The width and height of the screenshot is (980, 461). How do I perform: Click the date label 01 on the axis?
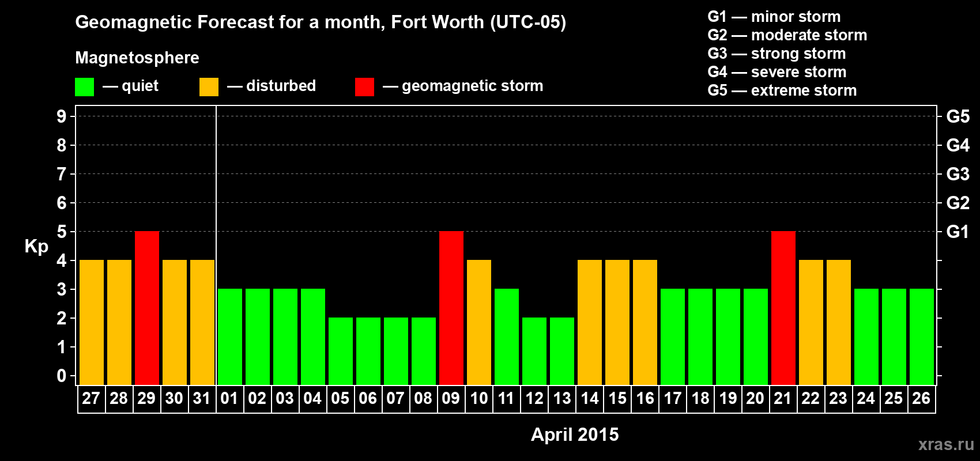(229, 399)
